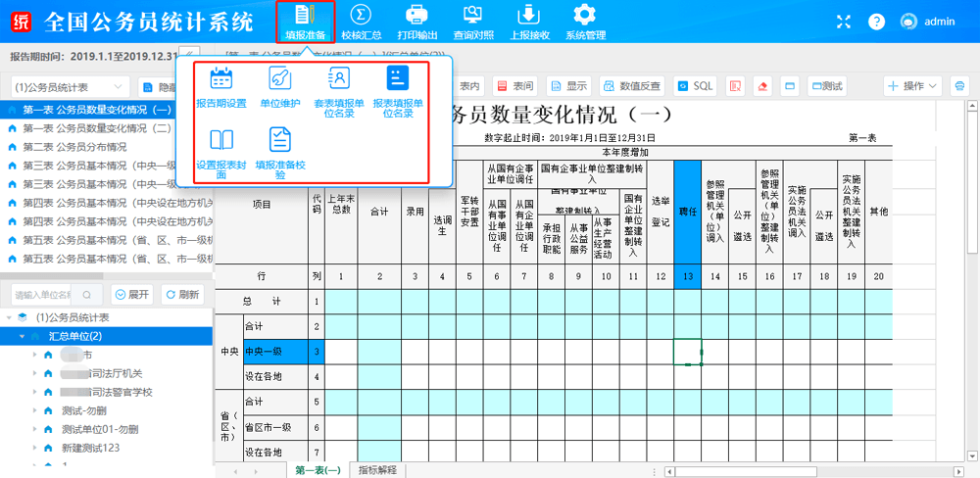Click the 统 app logo
The image size is (980, 478).
[x=21, y=22]
